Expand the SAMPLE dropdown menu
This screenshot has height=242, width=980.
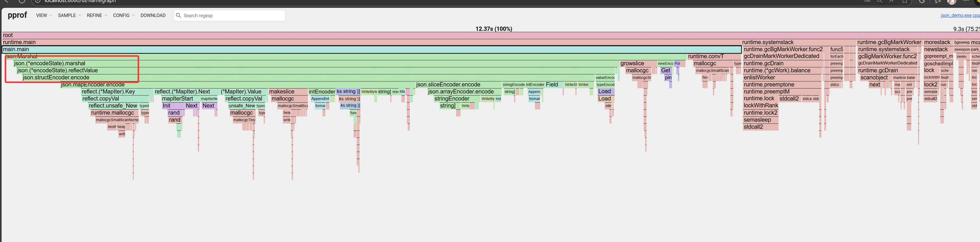(x=69, y=16)
